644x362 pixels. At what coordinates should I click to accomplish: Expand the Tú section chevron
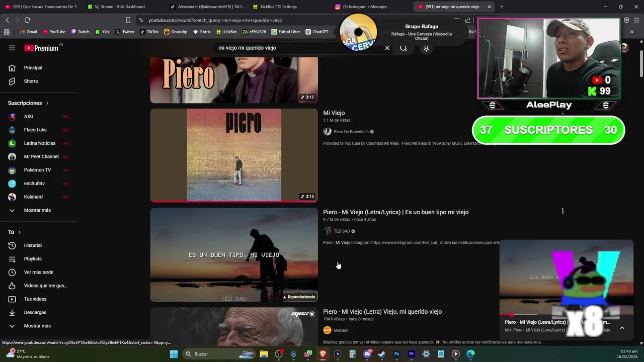click(19, 232)
